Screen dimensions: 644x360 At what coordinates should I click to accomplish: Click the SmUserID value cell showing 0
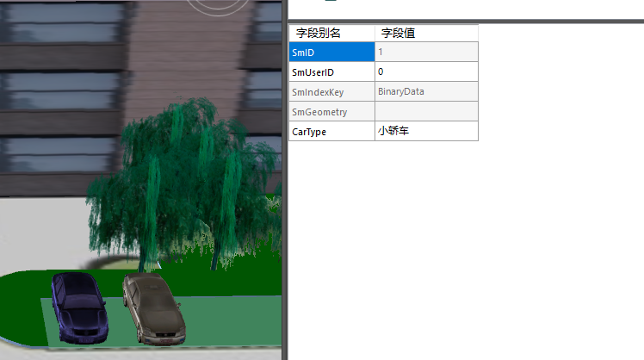pyautogui.click(x=426, y=72)
